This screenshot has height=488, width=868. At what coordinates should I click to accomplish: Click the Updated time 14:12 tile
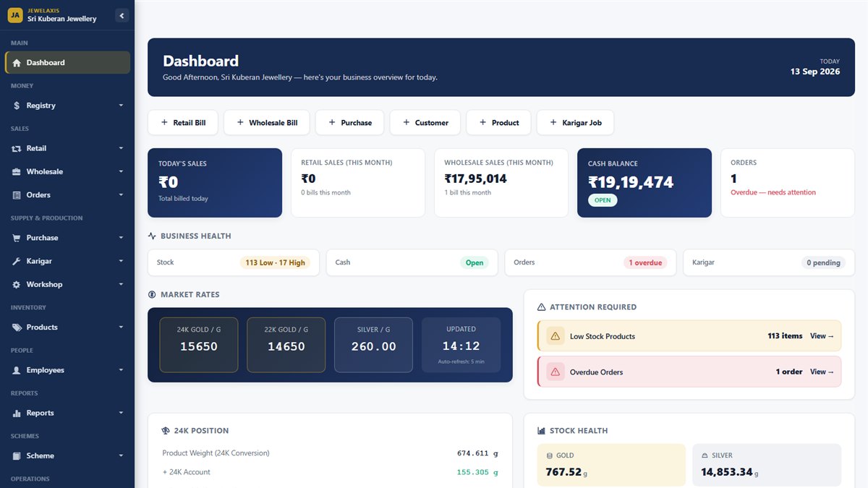coord(461,345)
